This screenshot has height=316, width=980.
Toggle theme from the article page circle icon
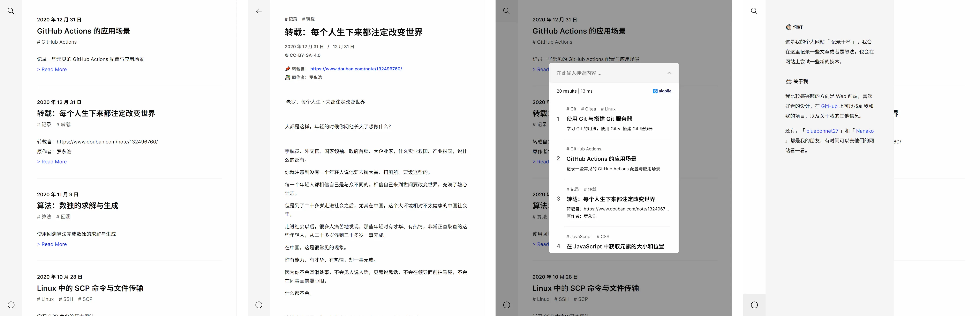coord(259,304)
